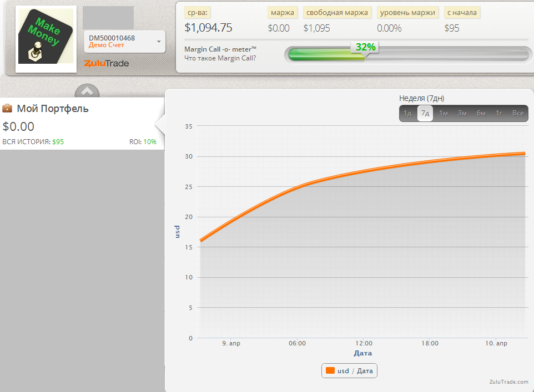The width and height of the screenshot is (534, 392).
Task: Click the ВСЯ ИСТОРИЯ: $95 text
Action: coord(33,142)
